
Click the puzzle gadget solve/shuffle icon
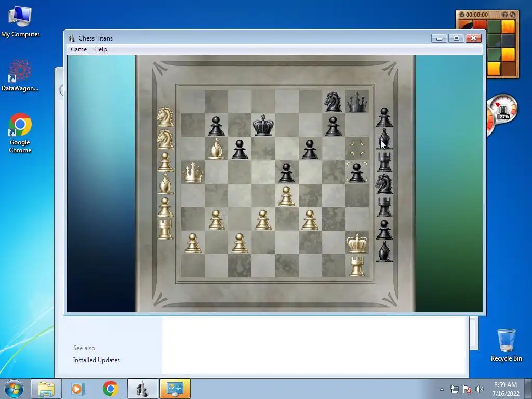click(513, 15)
